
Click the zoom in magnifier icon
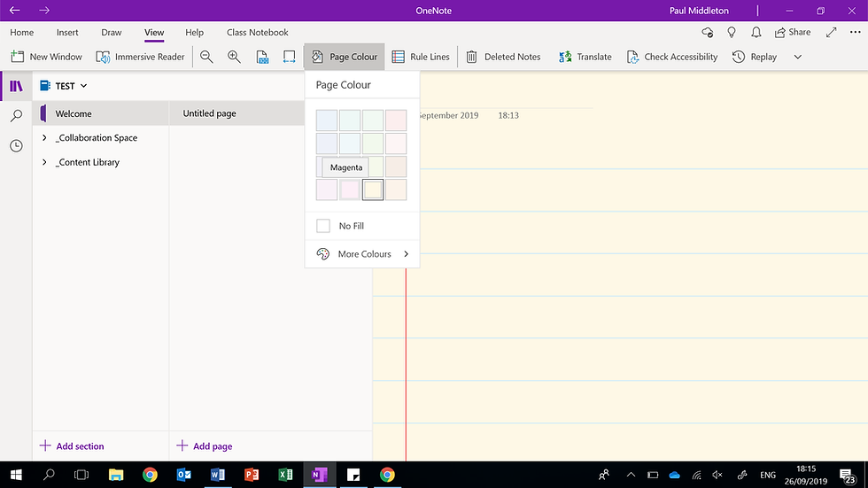(x=234, y=57)
